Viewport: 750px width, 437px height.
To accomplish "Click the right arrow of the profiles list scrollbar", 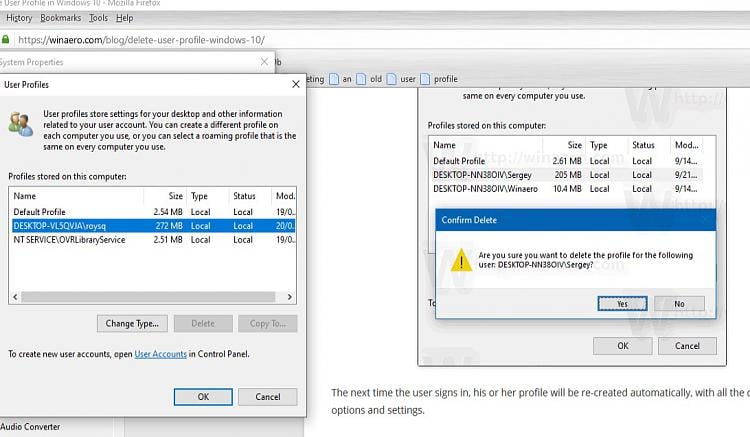I will pyautogui.click(x=289, y=297).
